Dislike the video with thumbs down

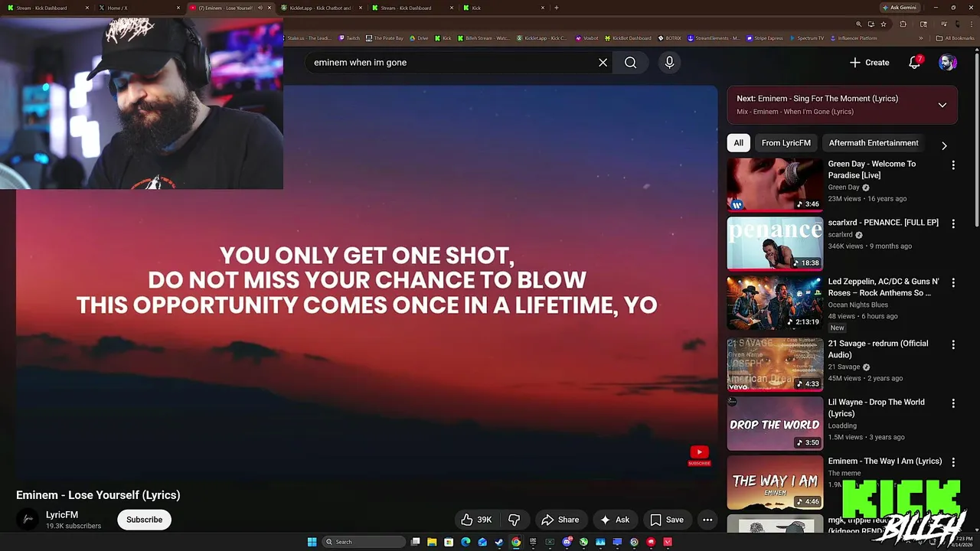click(514, 520)
